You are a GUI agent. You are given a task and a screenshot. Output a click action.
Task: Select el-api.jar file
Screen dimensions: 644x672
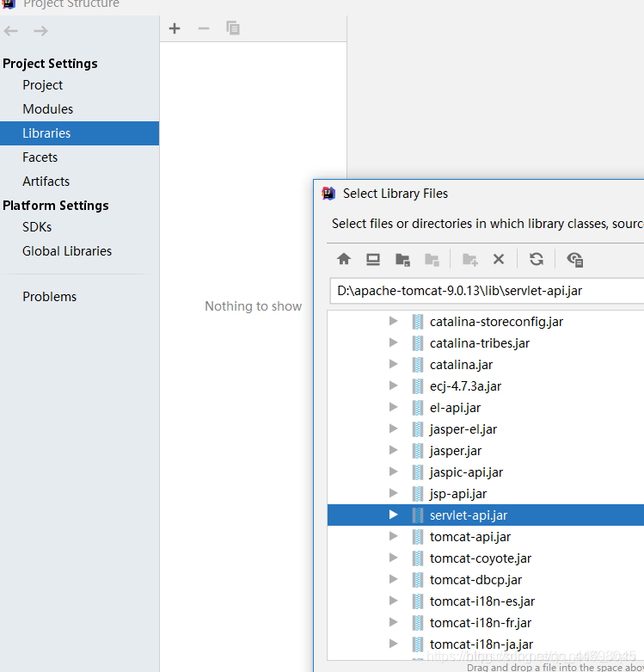pos(455,408)
